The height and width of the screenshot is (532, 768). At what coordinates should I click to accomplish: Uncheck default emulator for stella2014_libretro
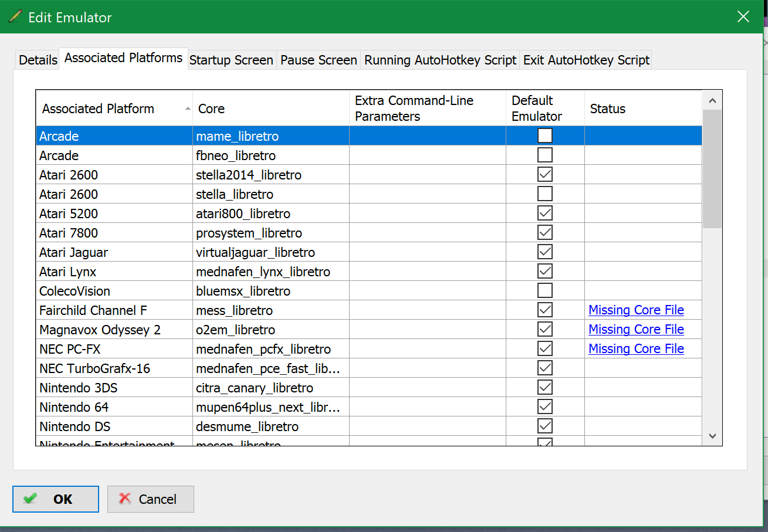(545, 175)
